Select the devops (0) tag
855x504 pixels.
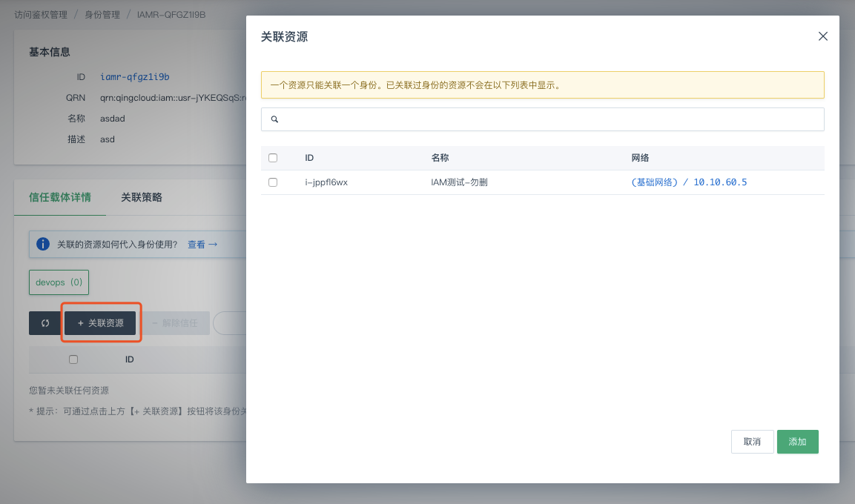click(x=59, y=282)
